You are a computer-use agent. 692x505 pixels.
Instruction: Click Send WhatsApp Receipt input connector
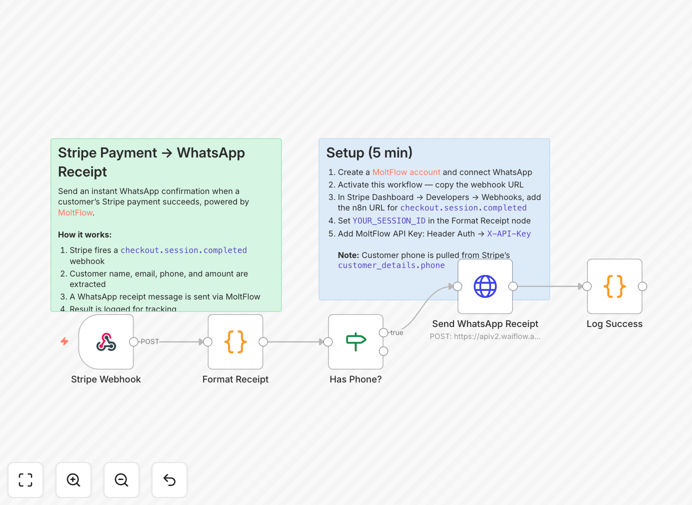pos(458,286)
